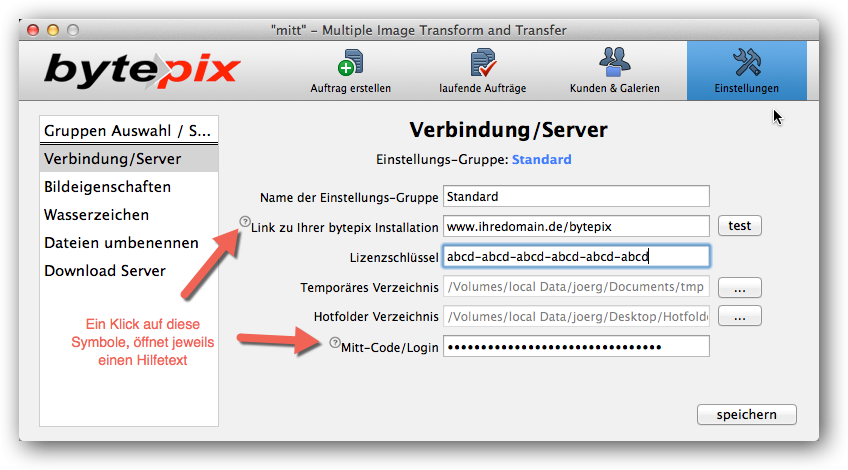The height and width of the screenshot is (470, 848).
Task: Browse for Temporäres Verzeichnis with ... button
Action: click(x=739, y=288)
